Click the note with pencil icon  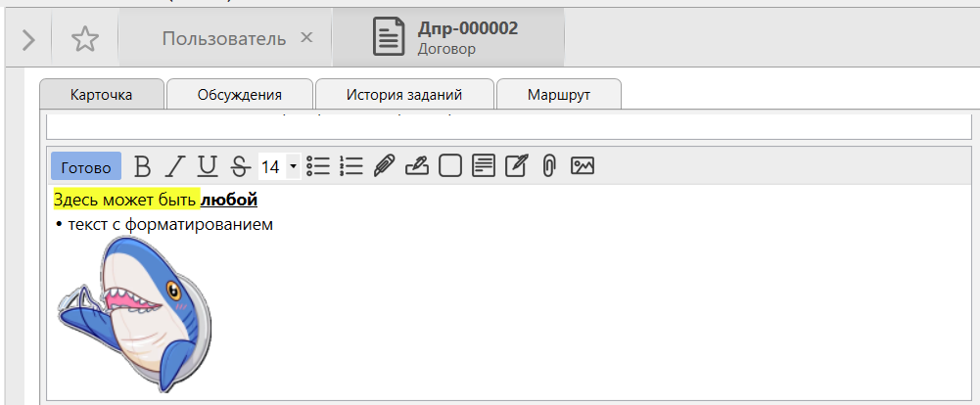coord(516,166)
